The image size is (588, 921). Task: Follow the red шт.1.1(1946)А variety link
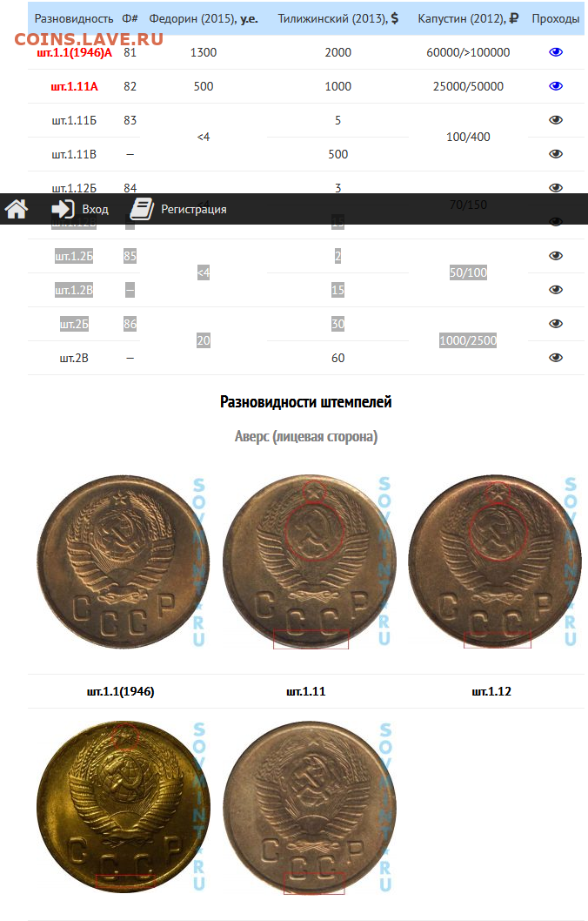click(74, 52)
